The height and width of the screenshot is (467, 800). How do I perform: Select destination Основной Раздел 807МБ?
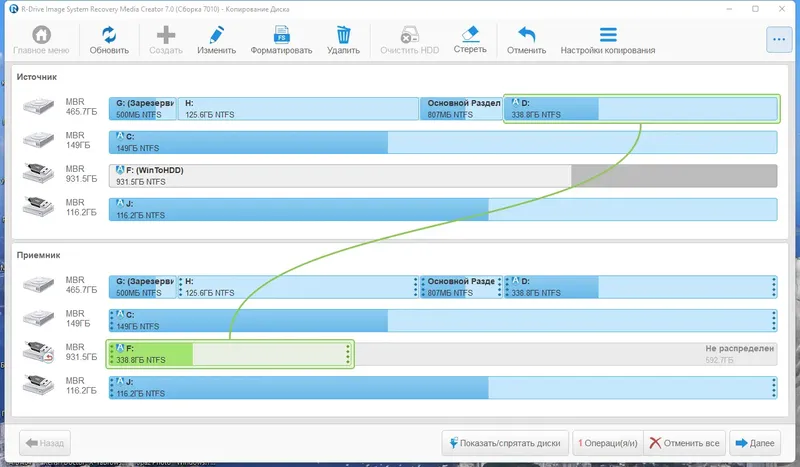click(461, 287)
